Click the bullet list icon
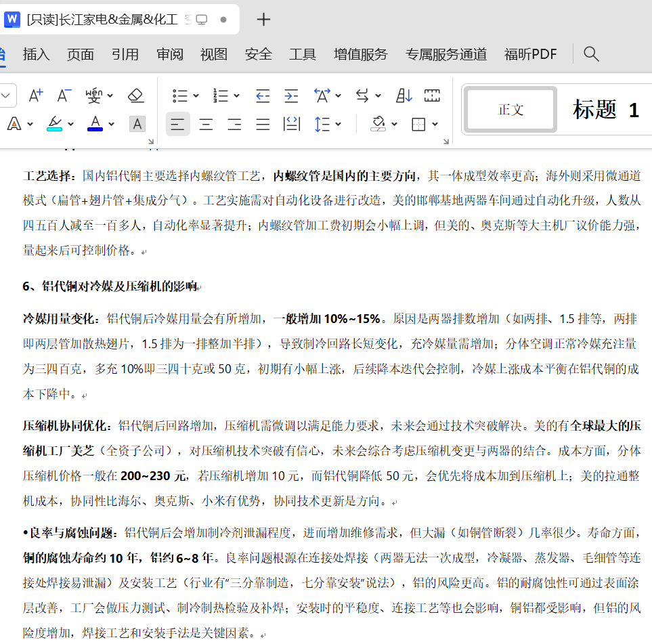 click(x=179, y=95)
